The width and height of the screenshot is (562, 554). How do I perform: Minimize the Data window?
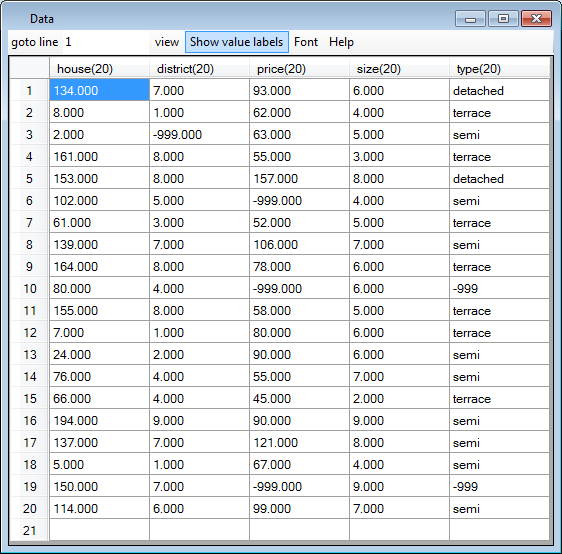[x=470, y=19]
